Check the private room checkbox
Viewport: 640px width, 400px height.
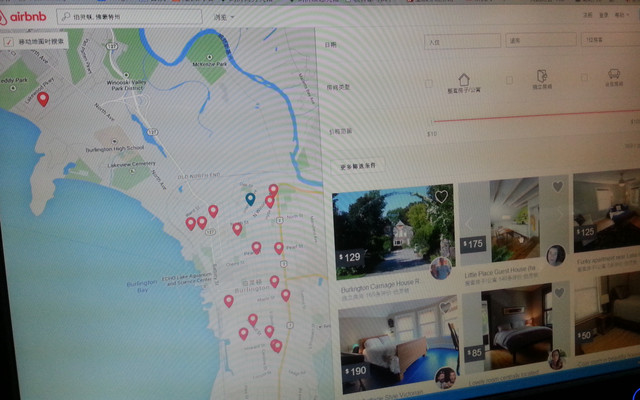(x=509, y=80)
